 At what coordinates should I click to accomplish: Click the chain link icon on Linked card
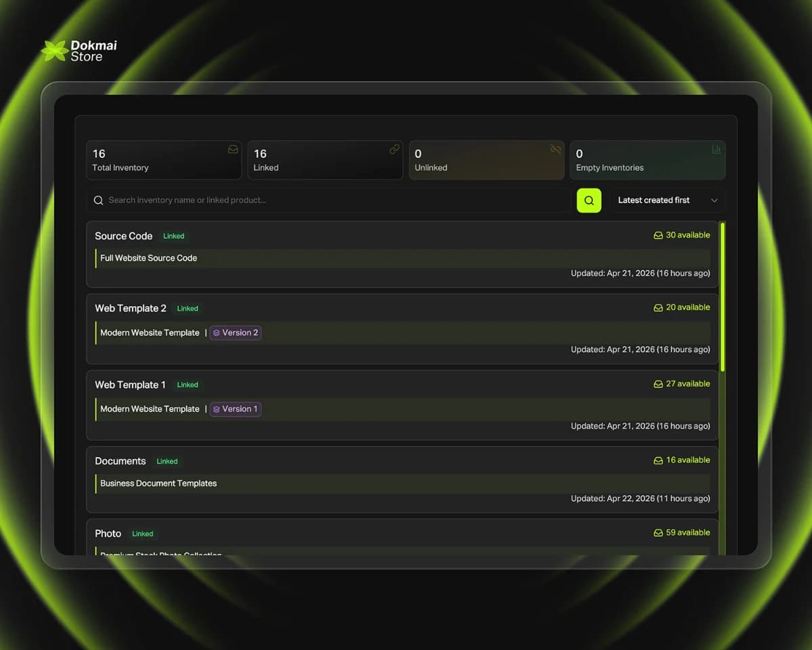point(394,150)
